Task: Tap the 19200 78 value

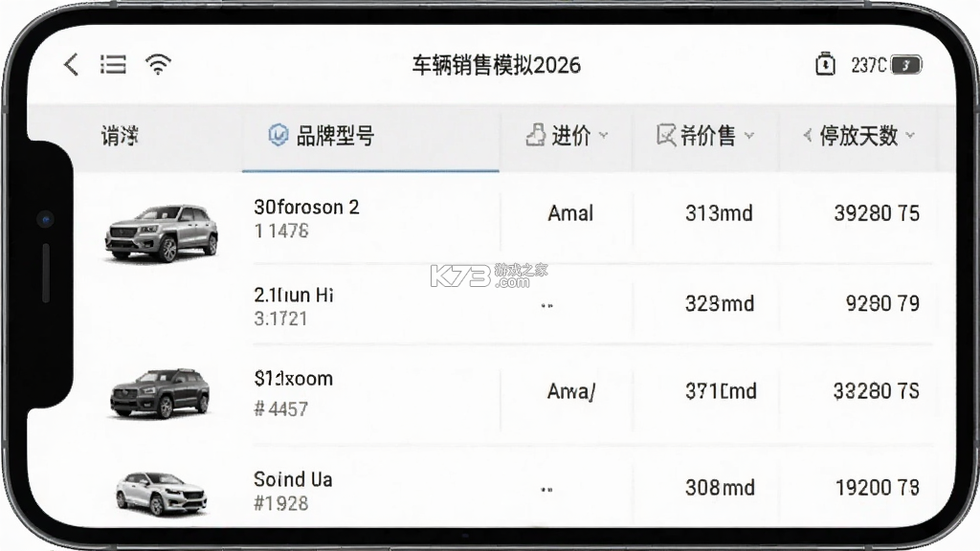Action: 878,487
